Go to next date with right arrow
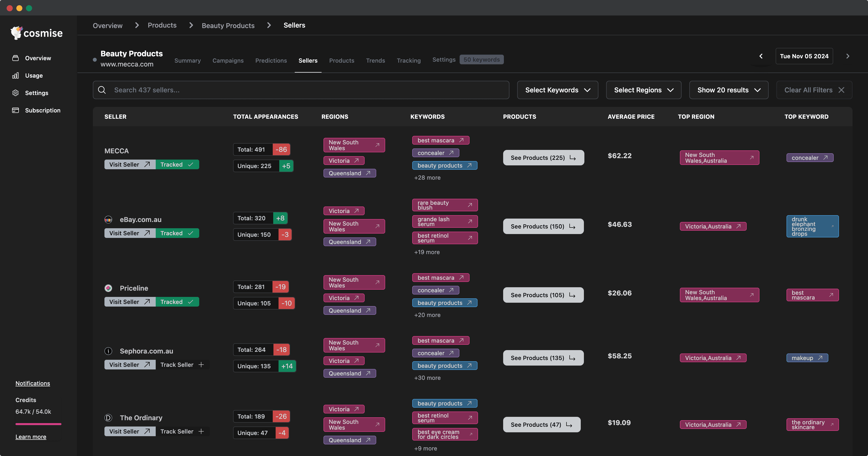The image size is (868, 456). [x=848, y=56]
